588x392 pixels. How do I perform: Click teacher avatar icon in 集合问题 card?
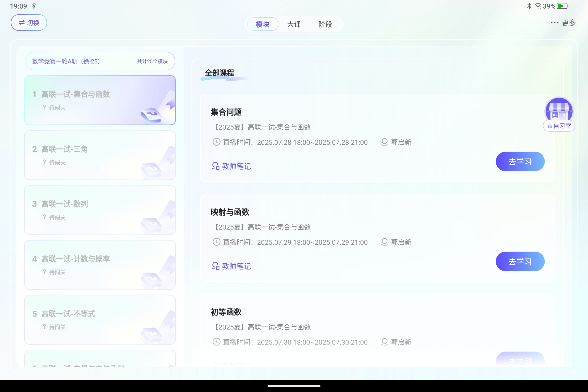(384, 142)
